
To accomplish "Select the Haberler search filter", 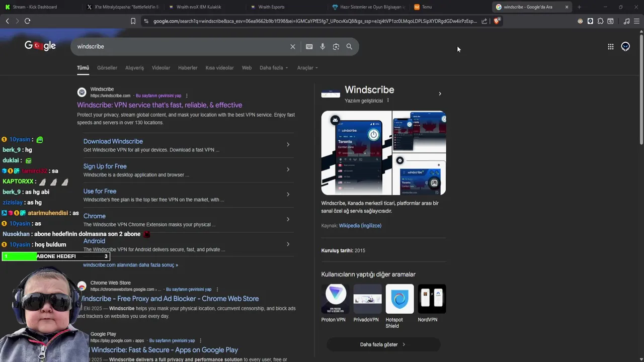I will click(188, 68).
